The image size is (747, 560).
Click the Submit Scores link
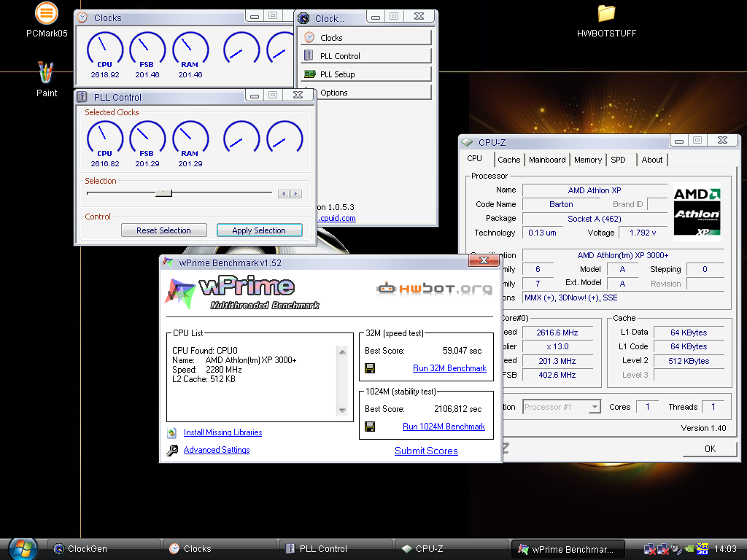pos(426,451)
